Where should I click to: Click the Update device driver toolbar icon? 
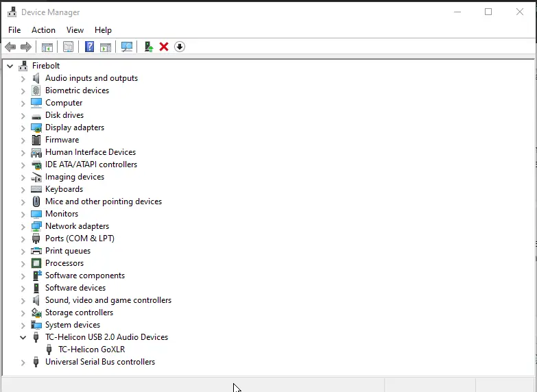coord(148,47)
